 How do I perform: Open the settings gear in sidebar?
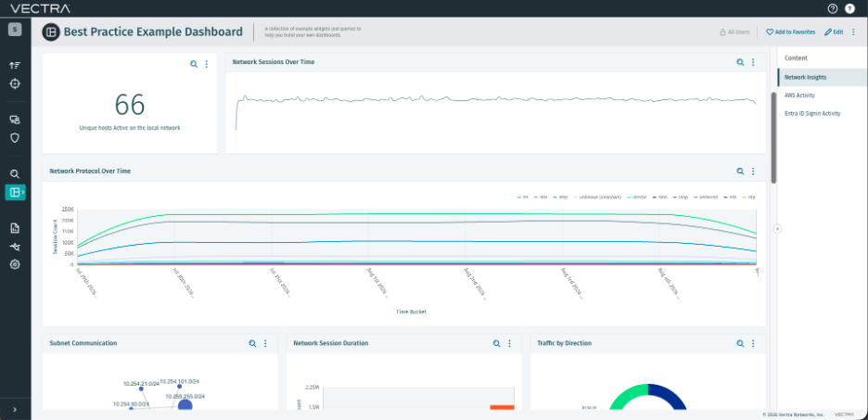click(15, 264)
